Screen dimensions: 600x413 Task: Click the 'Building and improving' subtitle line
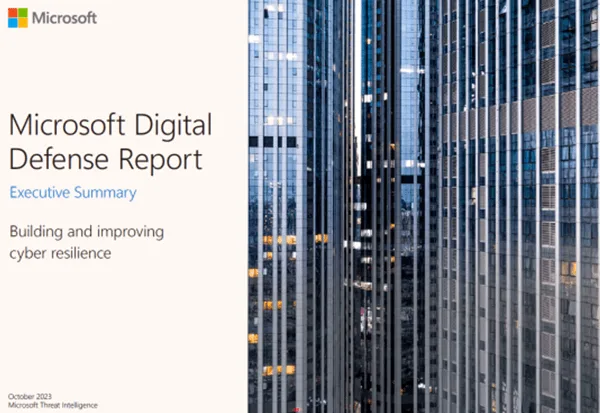pos(86,232)
